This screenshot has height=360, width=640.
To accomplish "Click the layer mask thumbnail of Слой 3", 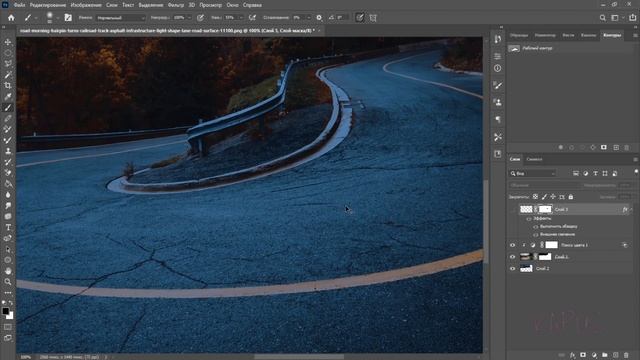I will click(545, 209).
